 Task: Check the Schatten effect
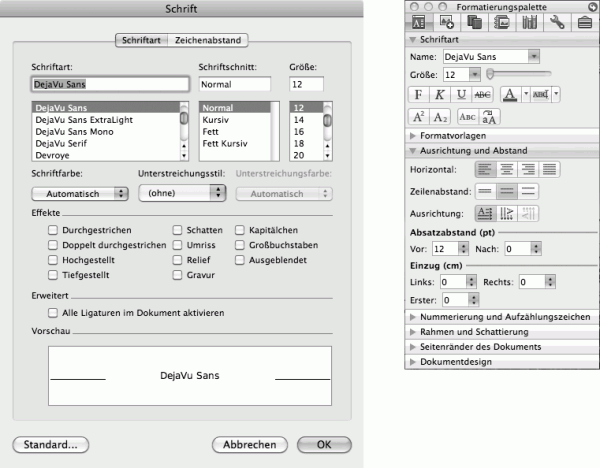[177, 230]
